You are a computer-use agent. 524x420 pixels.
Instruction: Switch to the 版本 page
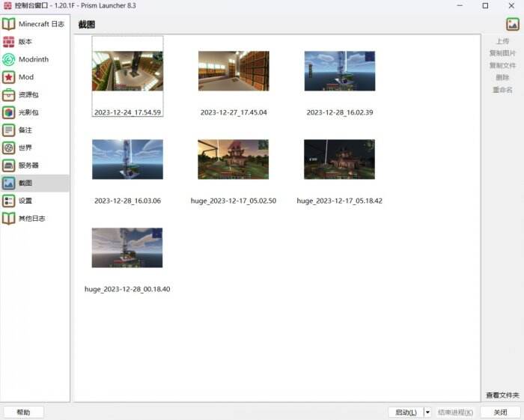34,42
